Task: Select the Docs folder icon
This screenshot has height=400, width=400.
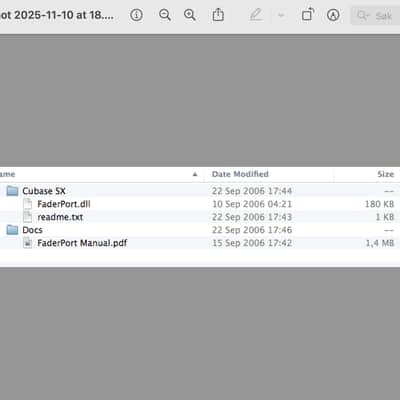Action: 13,230
